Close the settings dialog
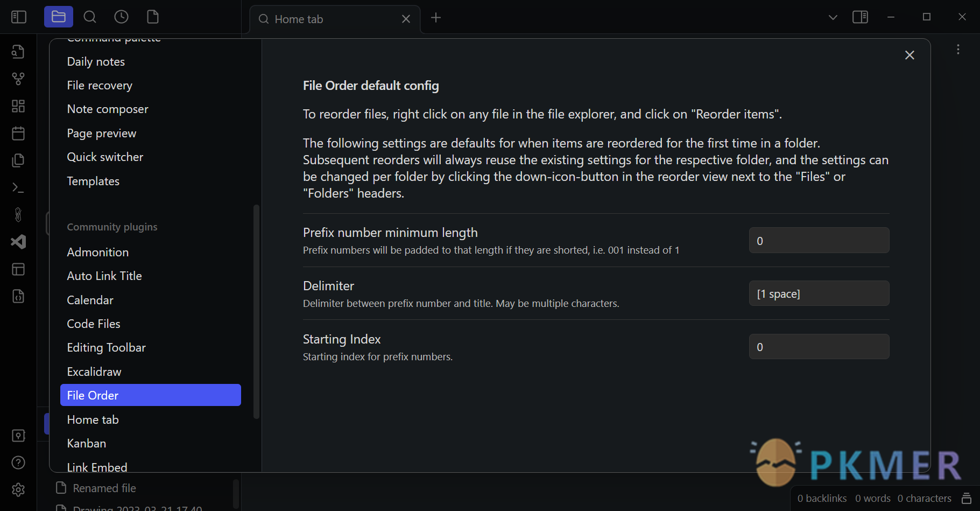980x511 pixels. [x=910, y=55]
